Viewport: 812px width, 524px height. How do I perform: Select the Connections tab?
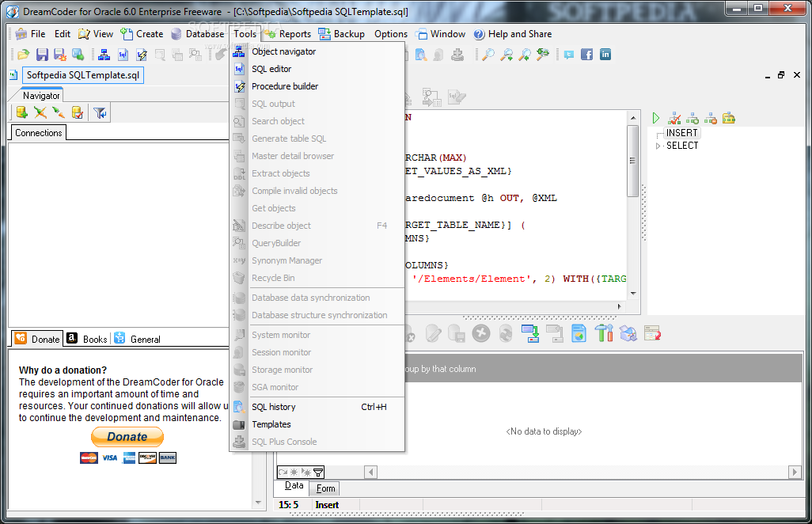[39, 133]
